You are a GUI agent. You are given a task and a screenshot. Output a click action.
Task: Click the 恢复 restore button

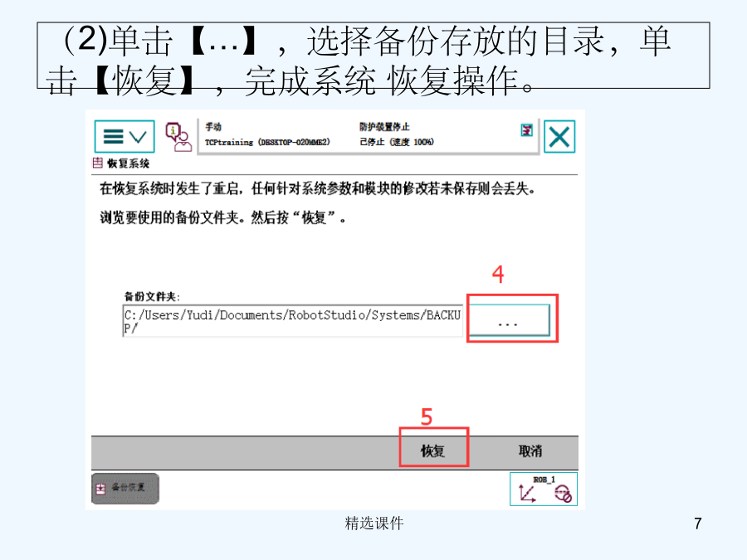[x=433, y=451]
